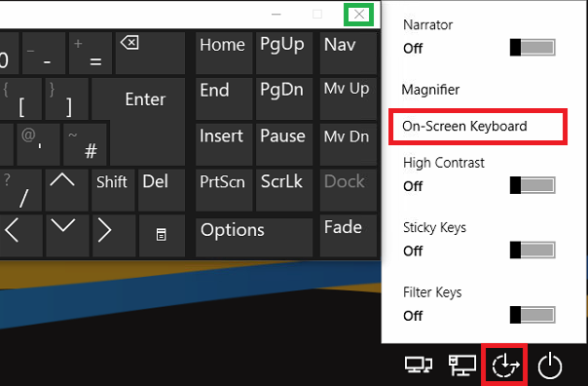Click the Options key
Screen dimensions: 588x386
point(254,237)
